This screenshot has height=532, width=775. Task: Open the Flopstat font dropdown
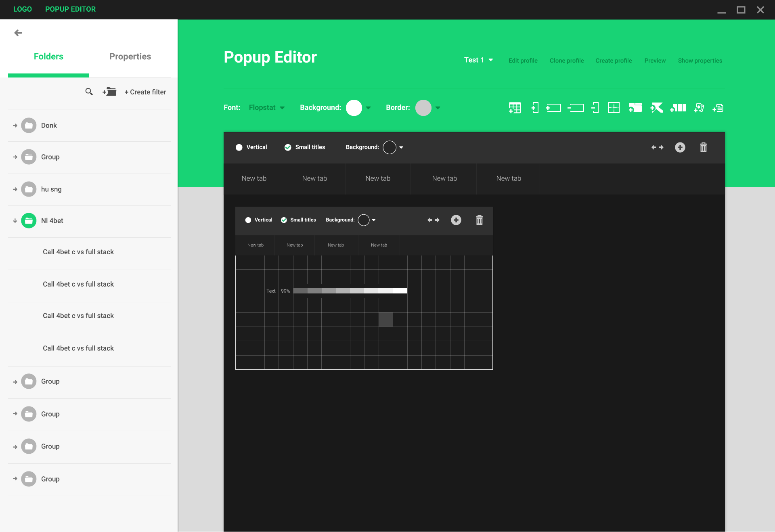pos(267,108)
